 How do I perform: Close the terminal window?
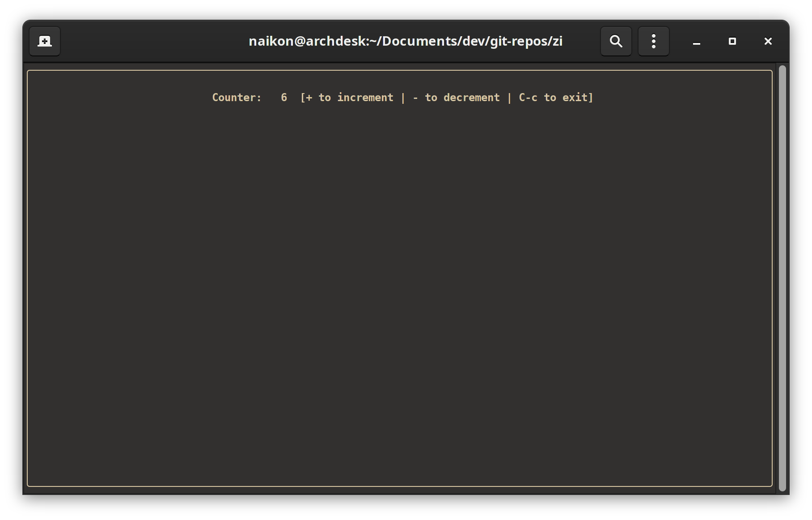768,41
